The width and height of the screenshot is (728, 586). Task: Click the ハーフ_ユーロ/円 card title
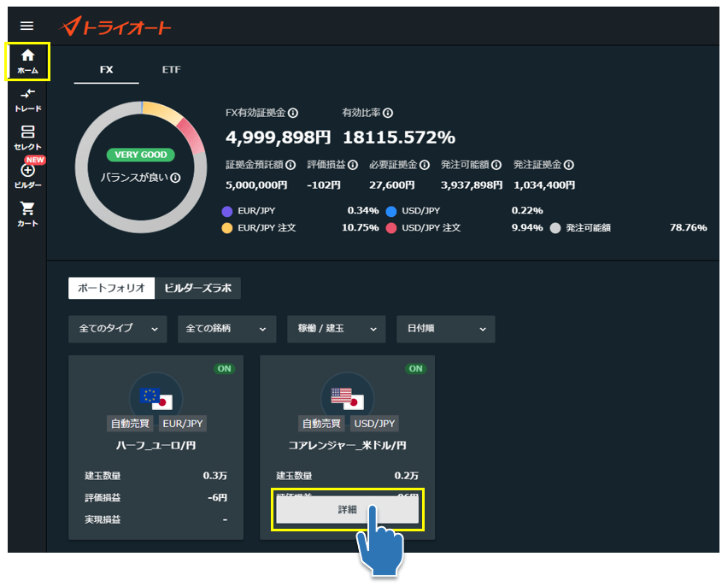pos(156,445)
